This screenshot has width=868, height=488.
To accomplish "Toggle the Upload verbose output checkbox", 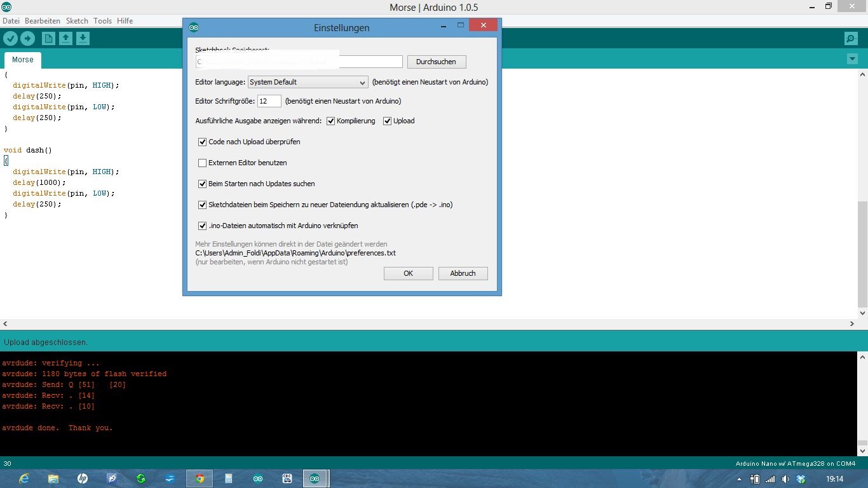I will (388, 121).
